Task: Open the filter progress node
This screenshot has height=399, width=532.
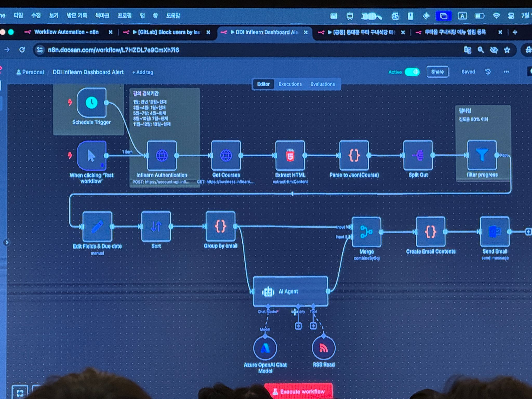Action: (x=482, y=155)
